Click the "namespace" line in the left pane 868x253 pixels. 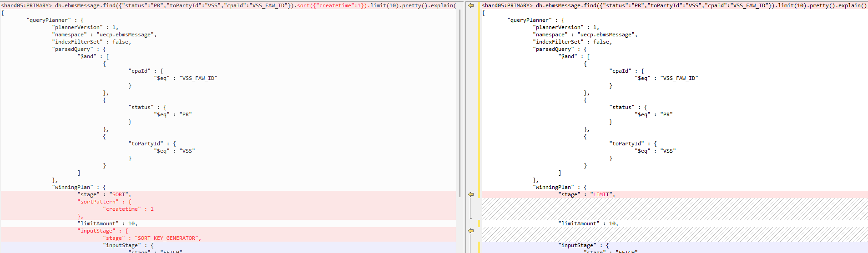point(104,35)
